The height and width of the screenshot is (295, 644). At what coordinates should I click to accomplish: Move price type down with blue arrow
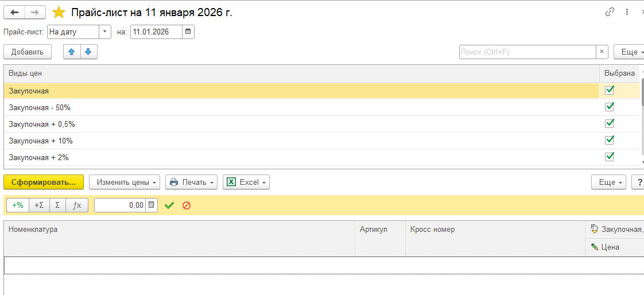pyautogui.click(x=88, y=52)
